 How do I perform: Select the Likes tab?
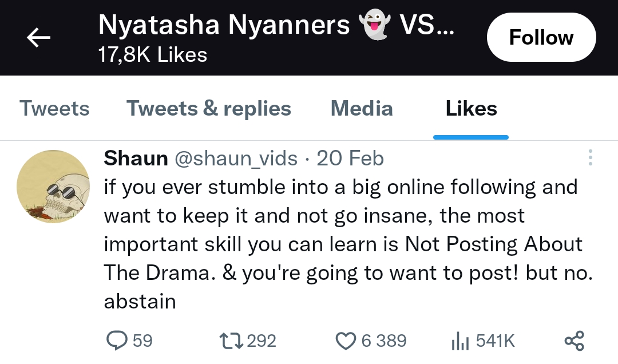(471, 108)
